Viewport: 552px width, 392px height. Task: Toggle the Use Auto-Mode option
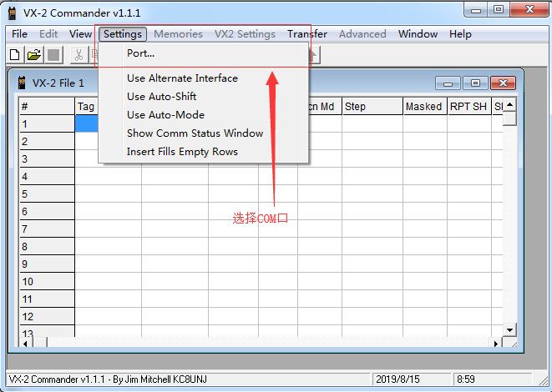165,115
